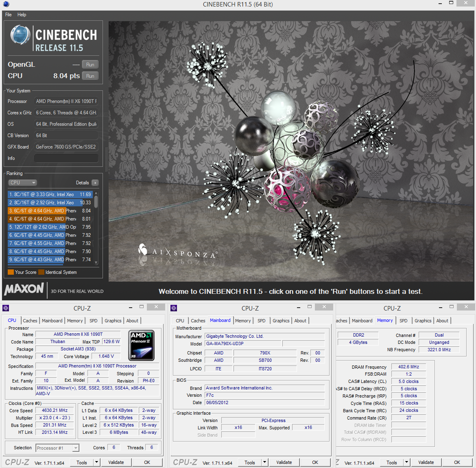
Task: Open Tools dropdown arrow in first CPU-Z
Action: point(96,463)
